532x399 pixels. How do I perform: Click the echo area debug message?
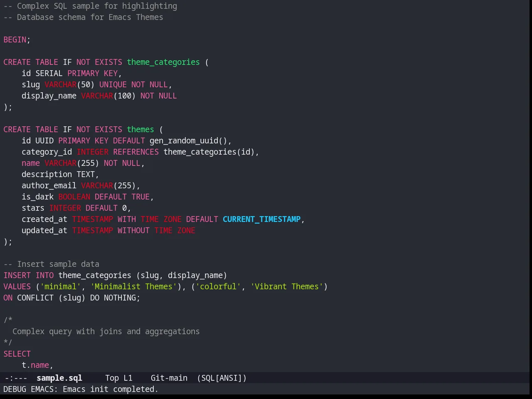click(81, 389)
